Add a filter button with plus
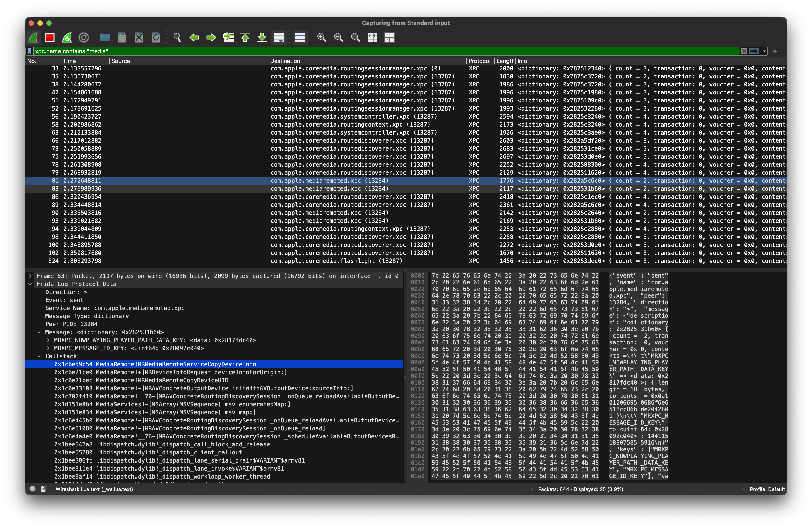The height and width of the screenshot is (528, 812). pyautogui.click(x=775, y=51)
